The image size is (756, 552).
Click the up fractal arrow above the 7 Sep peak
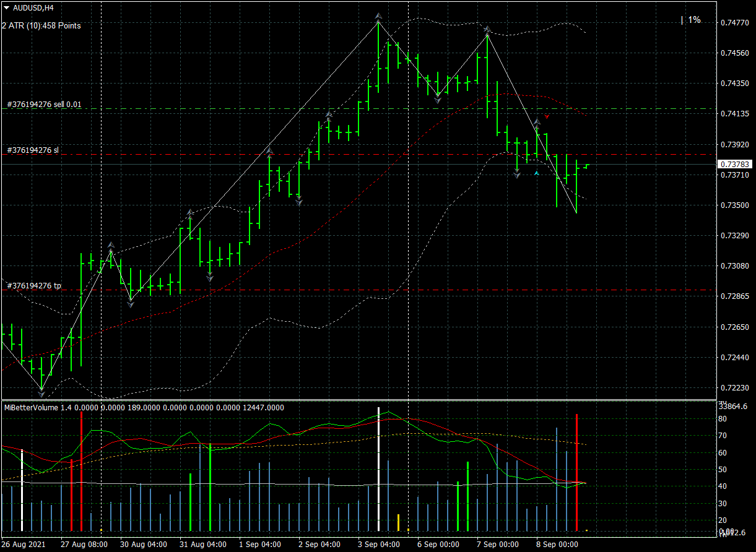pyautogui.click(x=487, y=29)
